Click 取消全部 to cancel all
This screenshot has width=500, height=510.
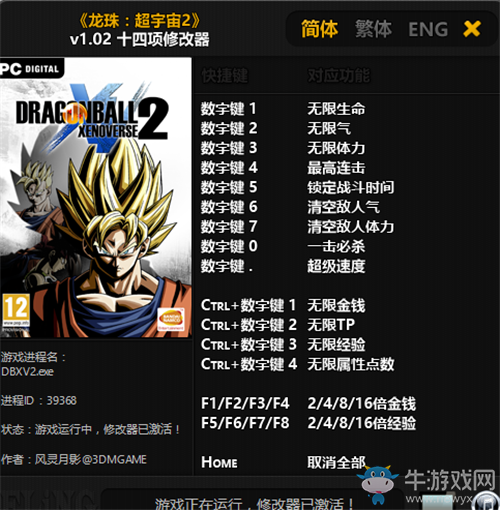[336, 462]
